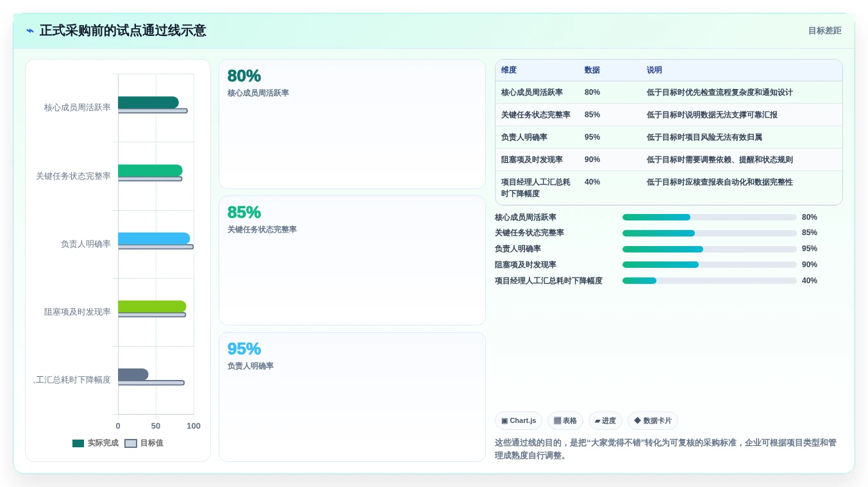Click the 40% label beside progress bar
Image resolution: width=868 pixels, height=487 pixels.
pos(810,281)
